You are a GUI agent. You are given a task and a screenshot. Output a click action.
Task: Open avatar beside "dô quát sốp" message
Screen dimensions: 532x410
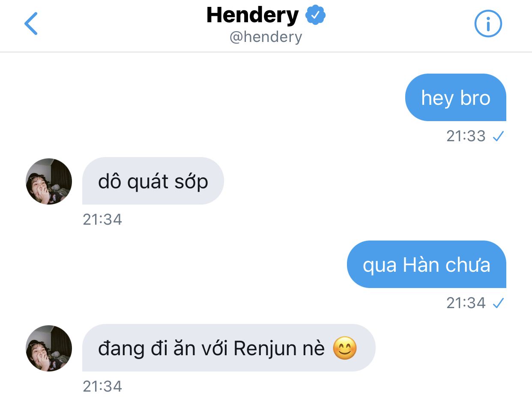click(x=49, y=181)
